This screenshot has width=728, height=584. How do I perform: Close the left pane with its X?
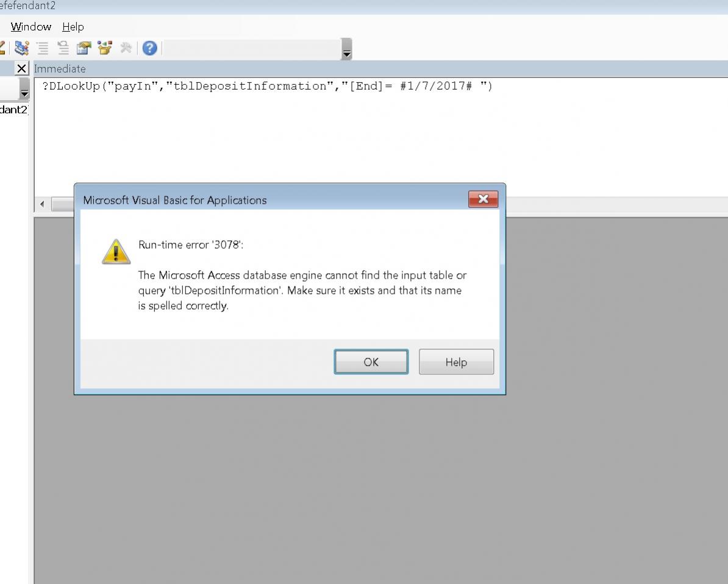21,69
